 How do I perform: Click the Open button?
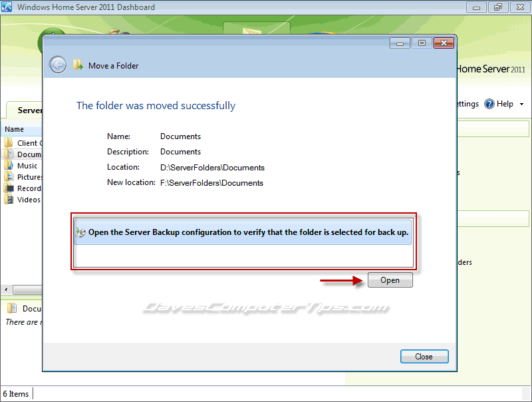click(390, 280)
